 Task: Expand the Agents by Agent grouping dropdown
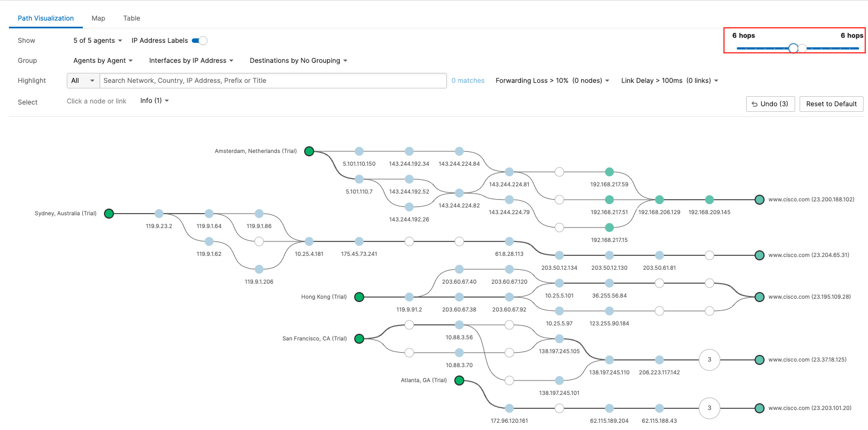pyautogui.click(x=103, y=61)
